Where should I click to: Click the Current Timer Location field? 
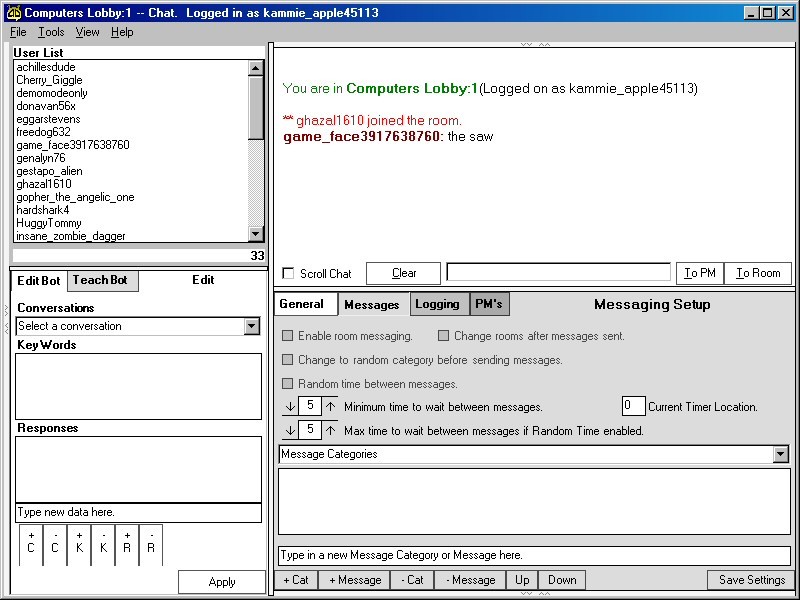(634, 406)
